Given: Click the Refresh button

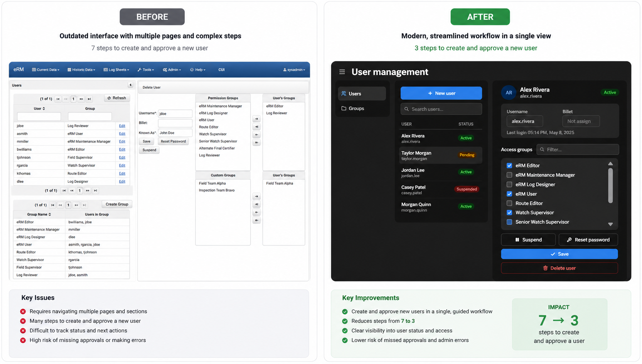Looking at the screenshot, I should pyautogui.click(x=117, y=98).
